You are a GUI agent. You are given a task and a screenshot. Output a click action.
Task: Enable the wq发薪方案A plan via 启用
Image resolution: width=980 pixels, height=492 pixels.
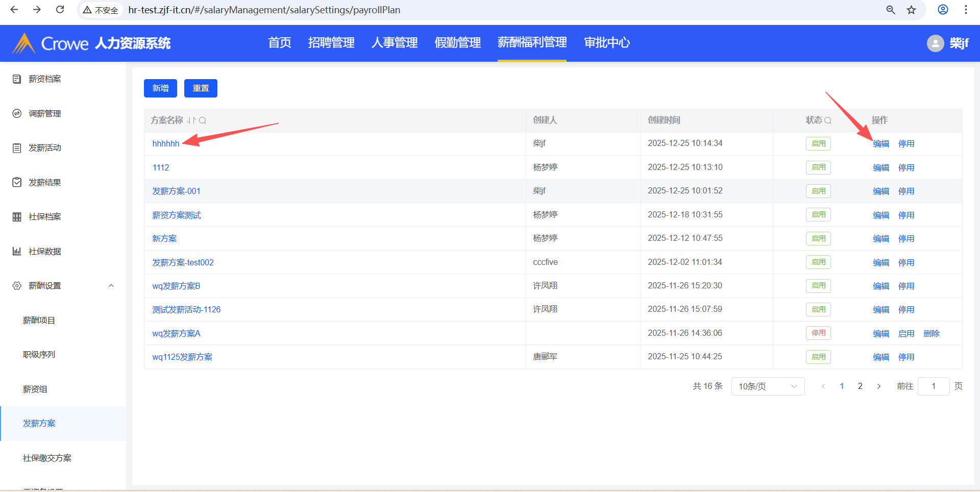(906, 334)
